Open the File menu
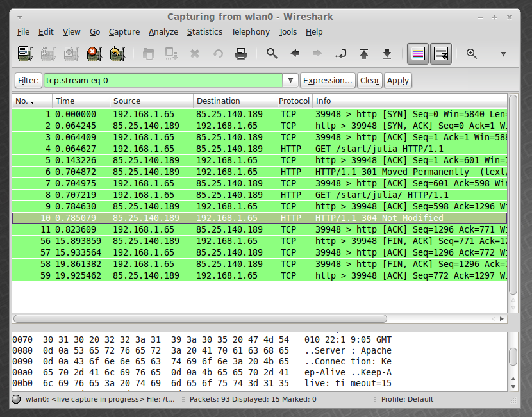Screen dimensions: 532x417 [x=24, y=32]
